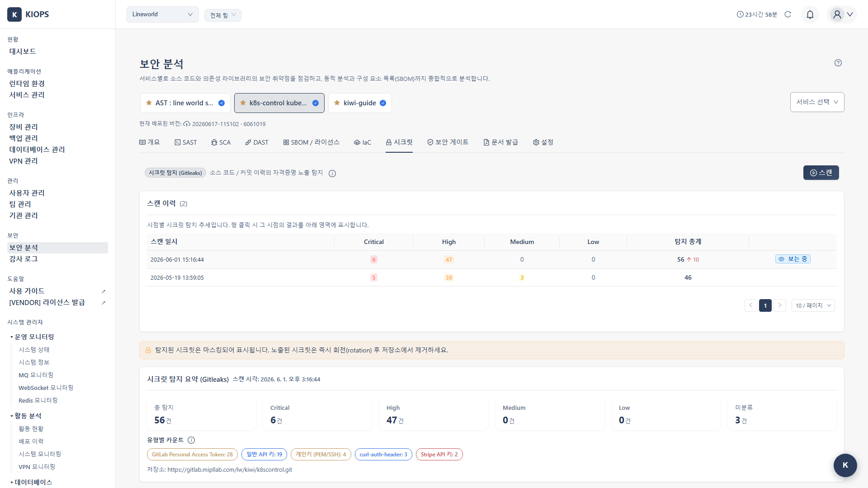Screen dimensions: 868x488
Task: Click the session refresh icon
Action: 788,14
